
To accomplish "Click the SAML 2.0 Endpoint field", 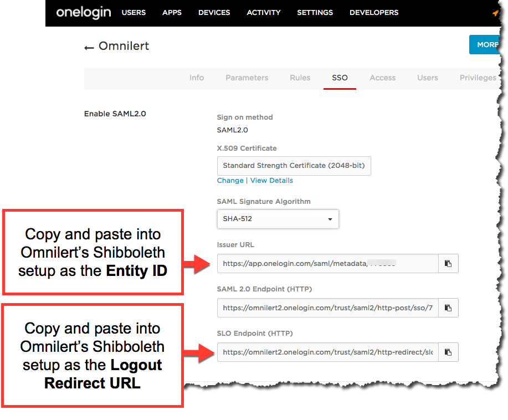I will (328, 308).
